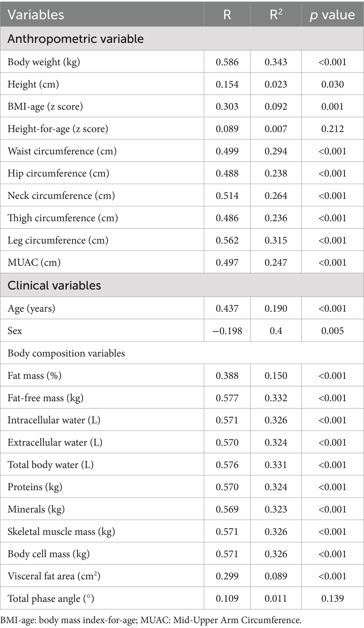Click the Neck circumference R² value 0.264

(276, 195)
